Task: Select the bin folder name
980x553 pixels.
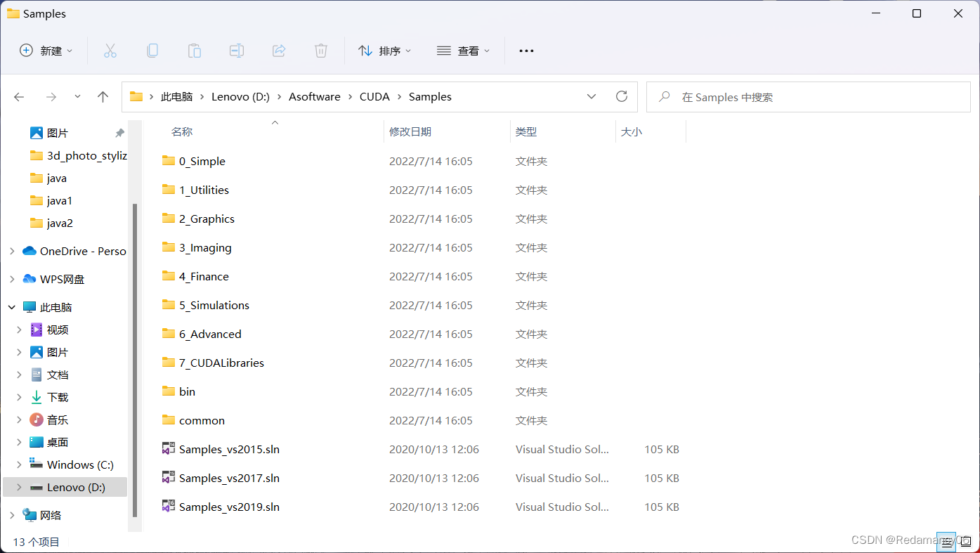Action: tap(187, 391)
